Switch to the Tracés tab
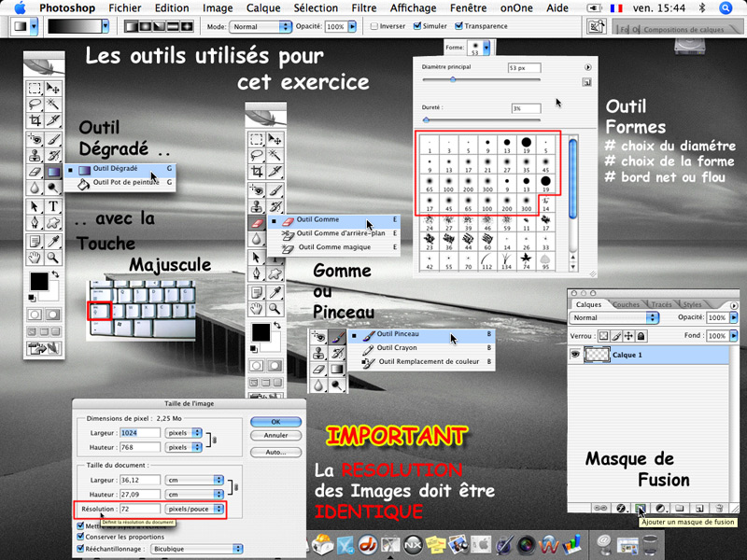 click(661, 305)
